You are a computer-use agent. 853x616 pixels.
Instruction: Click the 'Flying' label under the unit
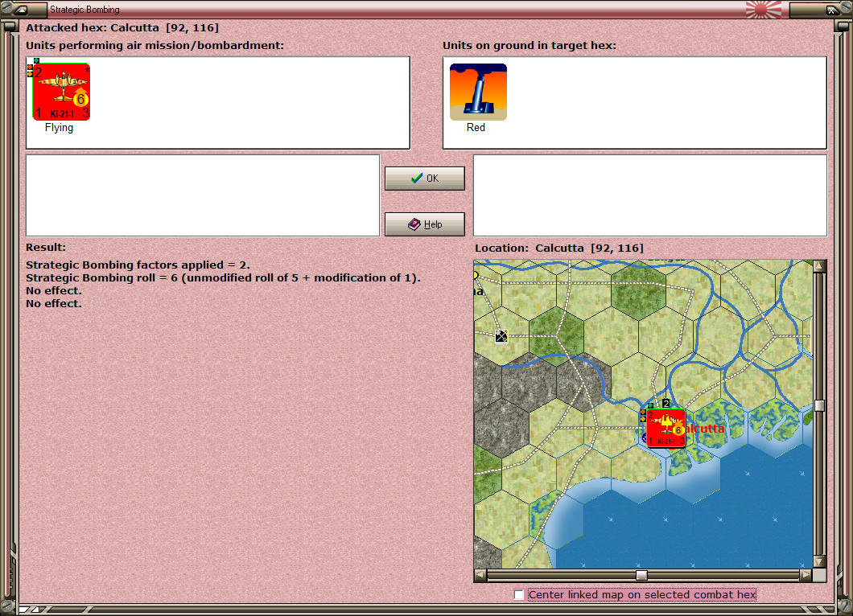click(x=59, y=127)
